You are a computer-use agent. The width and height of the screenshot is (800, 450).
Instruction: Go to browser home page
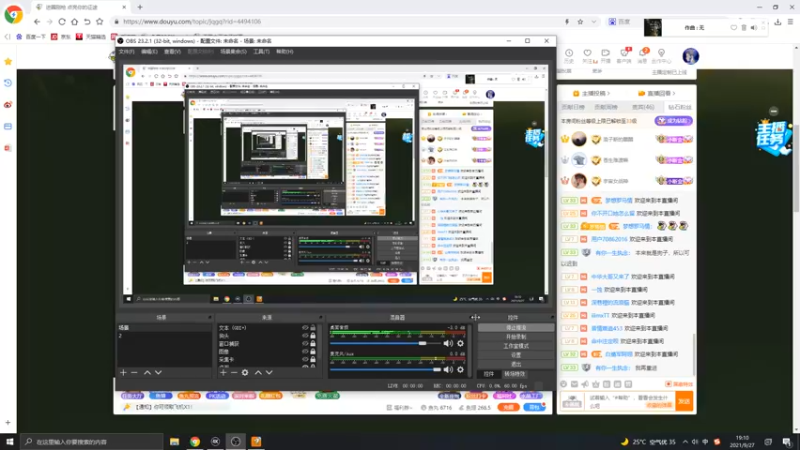click(74, 21)
